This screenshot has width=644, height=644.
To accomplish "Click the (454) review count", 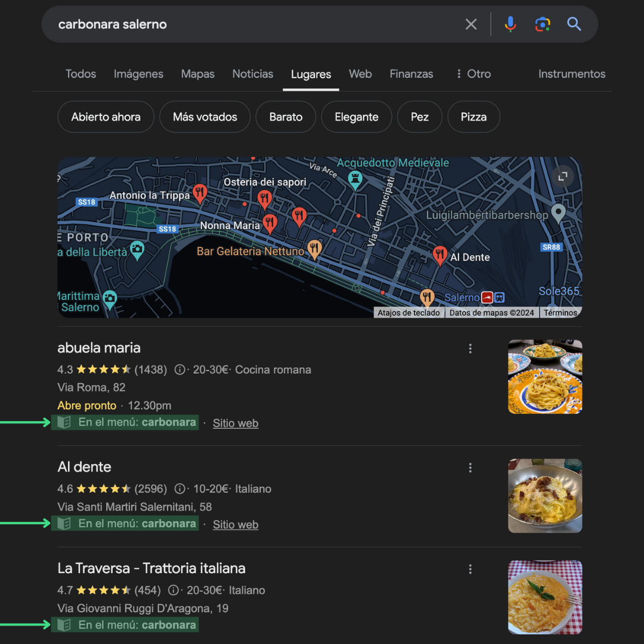I will (147, 590).
